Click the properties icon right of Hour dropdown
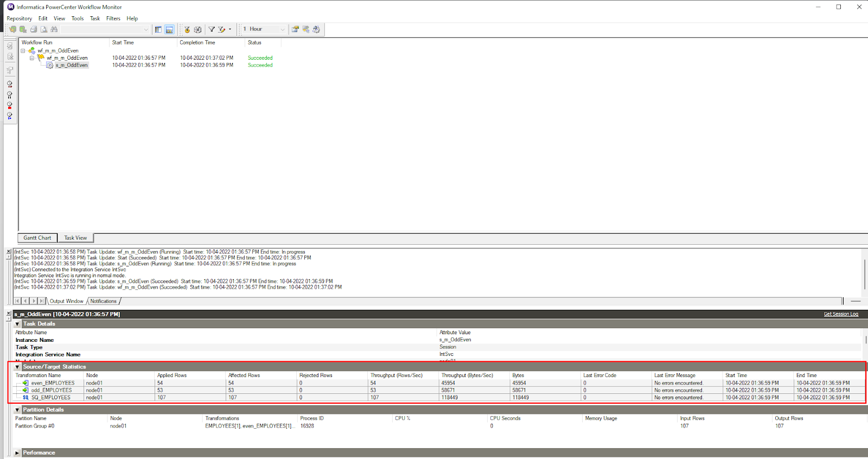 click(295, 29)
